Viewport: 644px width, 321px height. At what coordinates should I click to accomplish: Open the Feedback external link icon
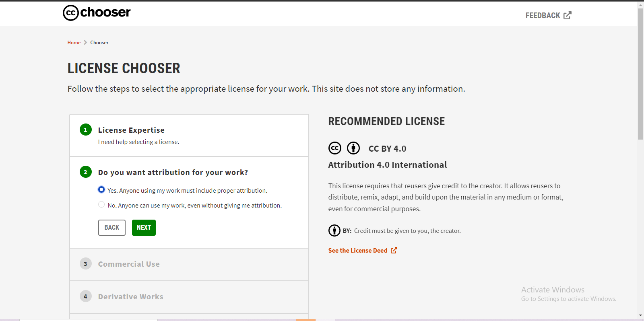click(x=568, y=15)
